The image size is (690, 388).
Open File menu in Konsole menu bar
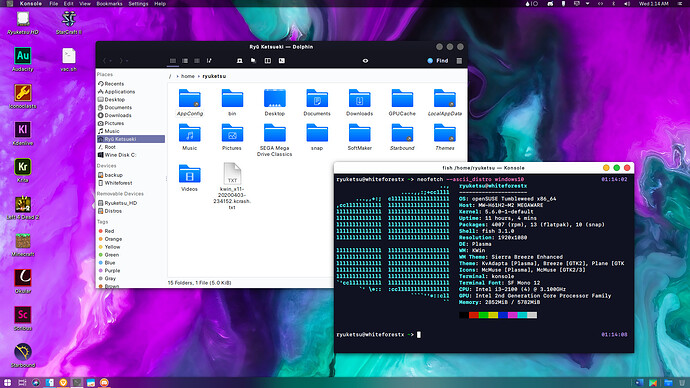(x=54, y=4)
